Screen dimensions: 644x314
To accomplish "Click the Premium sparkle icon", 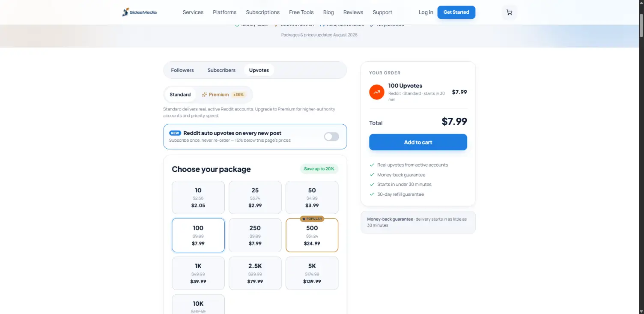I will click(x=205, y=95).
